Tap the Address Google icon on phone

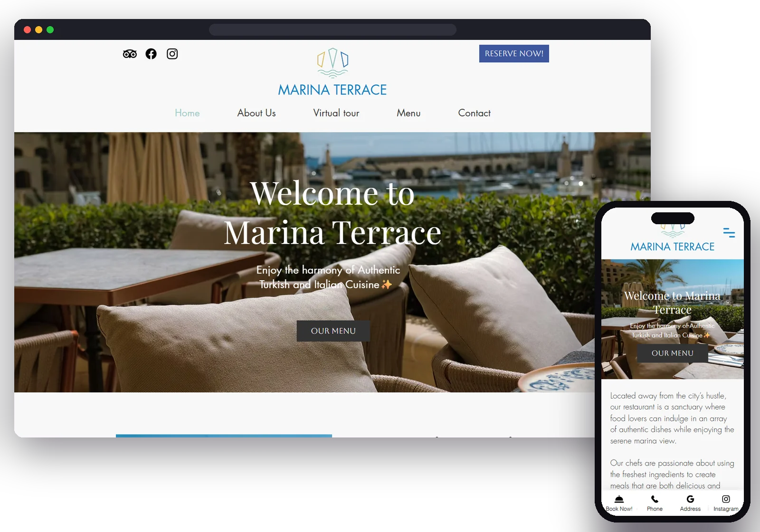(690, 499)
